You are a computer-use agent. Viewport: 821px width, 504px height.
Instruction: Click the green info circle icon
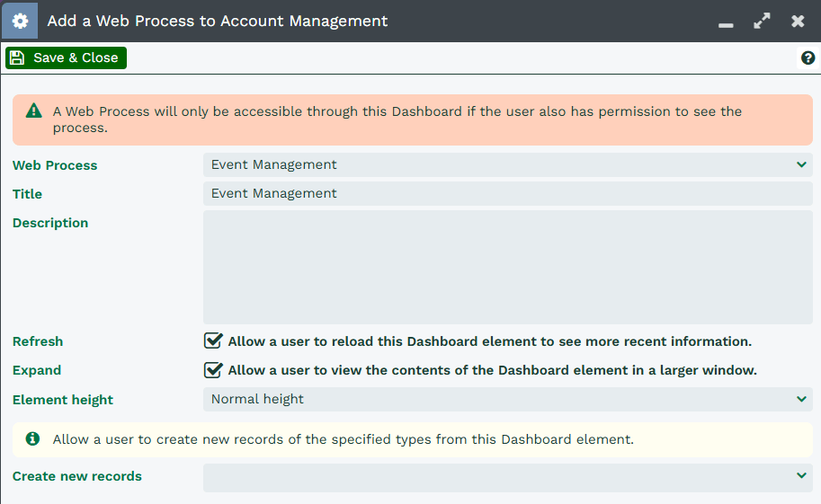(33, 439)
